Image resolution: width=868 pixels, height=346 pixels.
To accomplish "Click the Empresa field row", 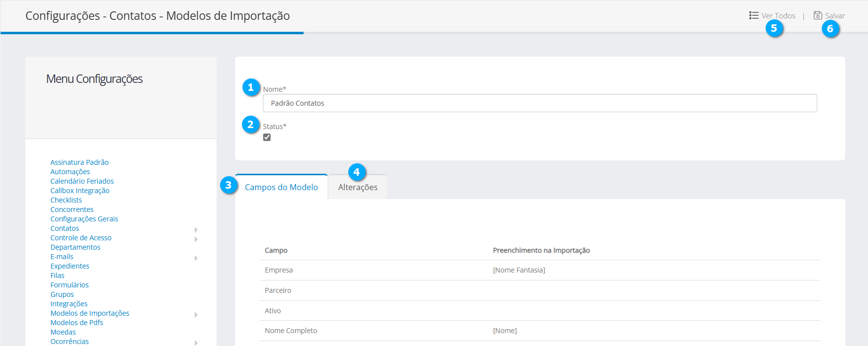I will click(279, 270).
